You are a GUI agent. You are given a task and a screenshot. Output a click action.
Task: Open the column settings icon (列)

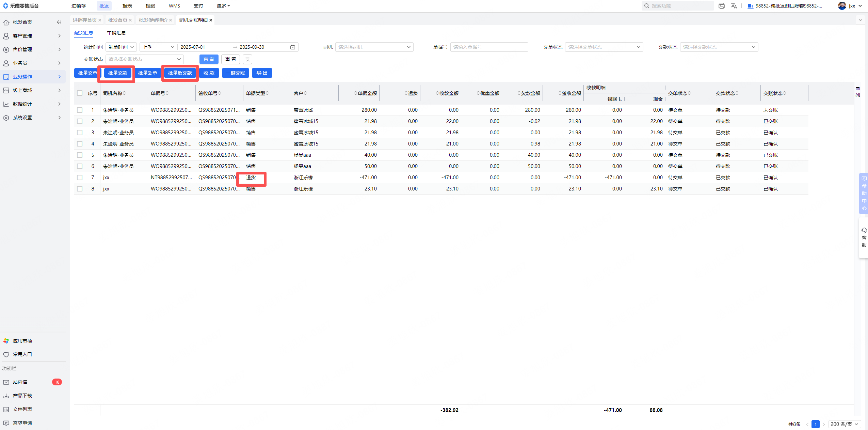857,92
